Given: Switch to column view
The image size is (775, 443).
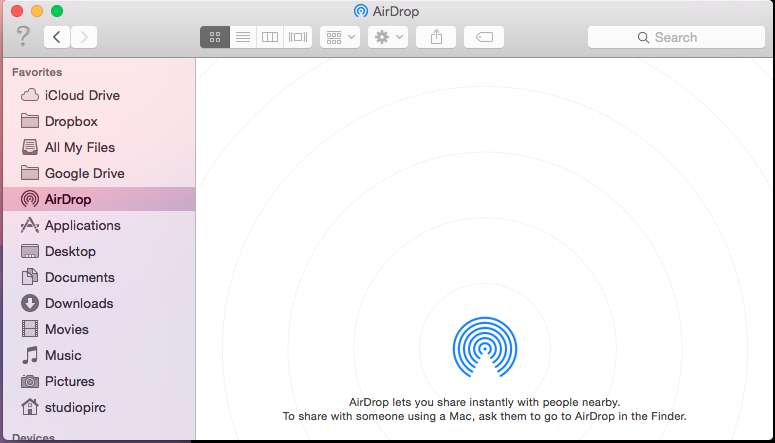Looking at the screenshot, I should coord(270,37).
